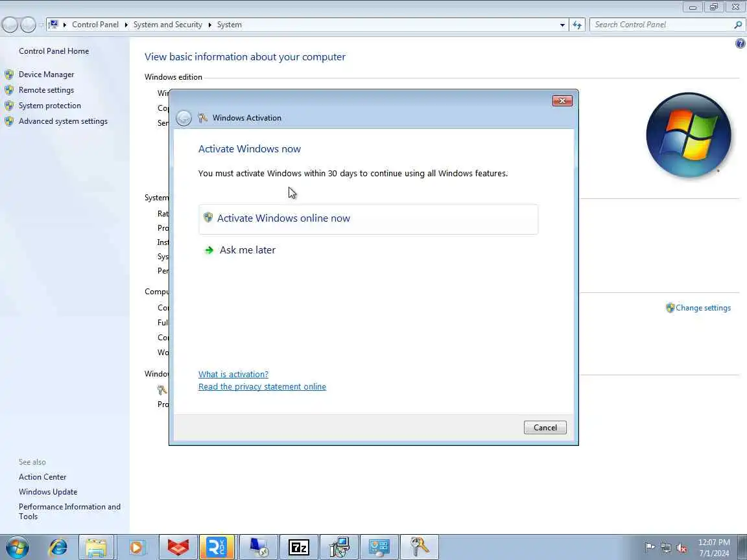Image resolution: width=747 pixels, height=560 pixels.
Task: Switch to Windows Activation keys taskbar button
Action: pos(420,547)
